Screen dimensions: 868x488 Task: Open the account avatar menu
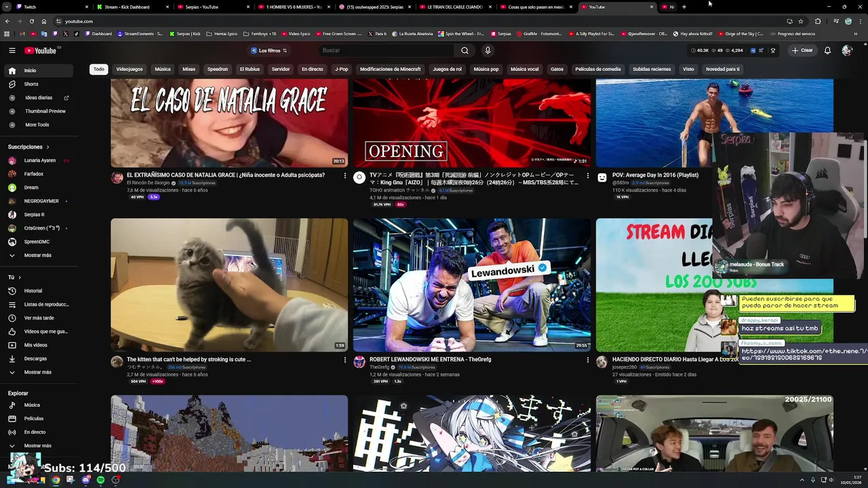click(846, 50)
